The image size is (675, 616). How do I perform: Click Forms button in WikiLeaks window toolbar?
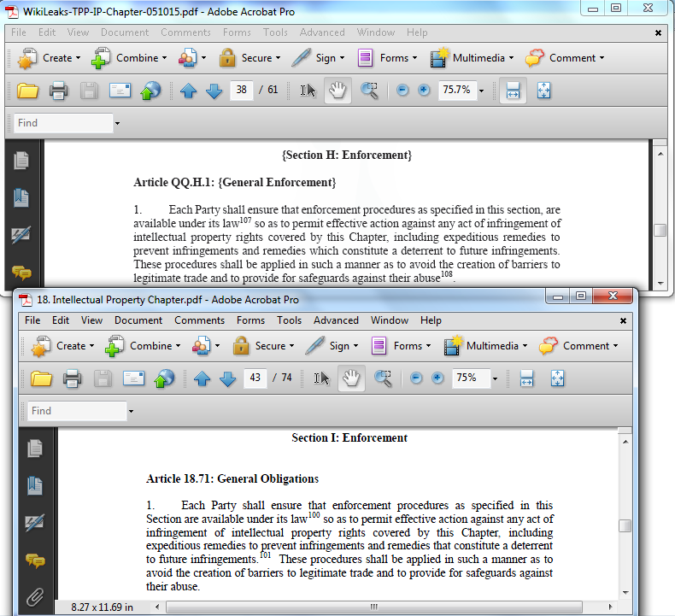coord(387,58)
